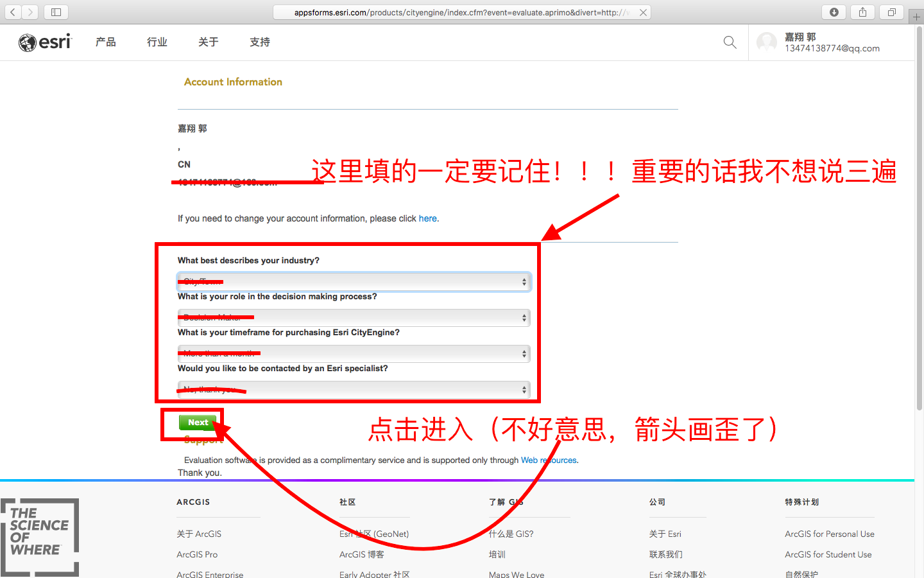Click the user profile avatar icon
The image size is (924, 578).
767,42
